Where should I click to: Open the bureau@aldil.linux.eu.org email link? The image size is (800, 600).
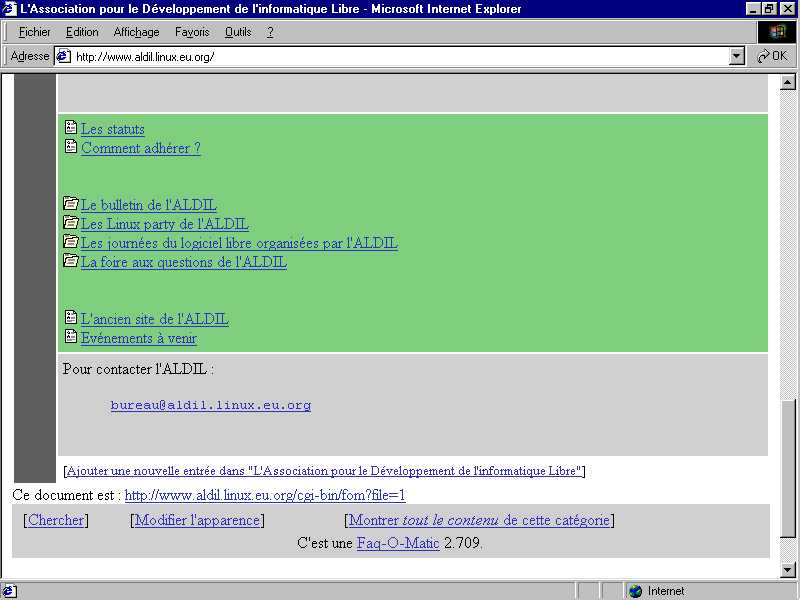point(210,405)
